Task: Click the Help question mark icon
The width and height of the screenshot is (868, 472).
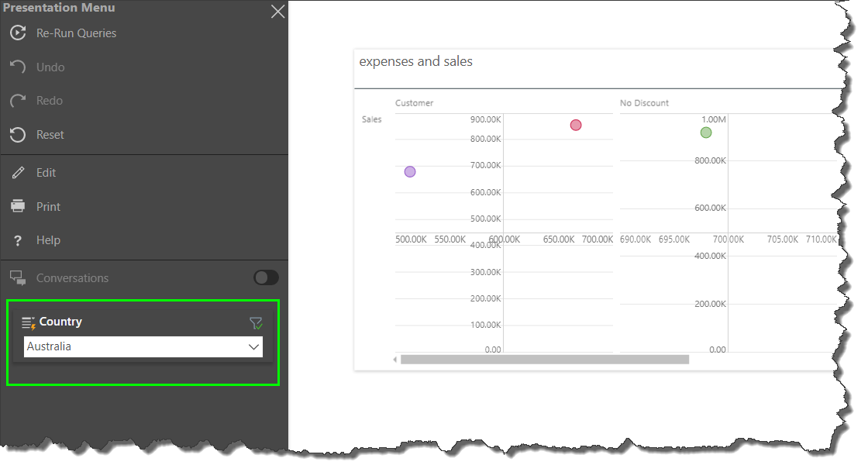Action: coord(18,240)
